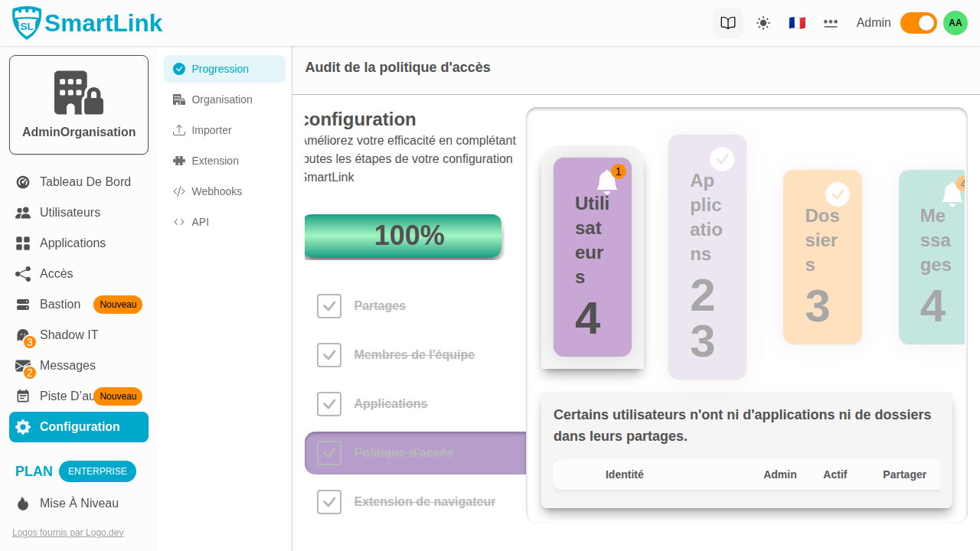This screenshot has height=551, width=980.
Task: Click the password dots icon in header
Action: pyautogui.click(x=831, y=23)
